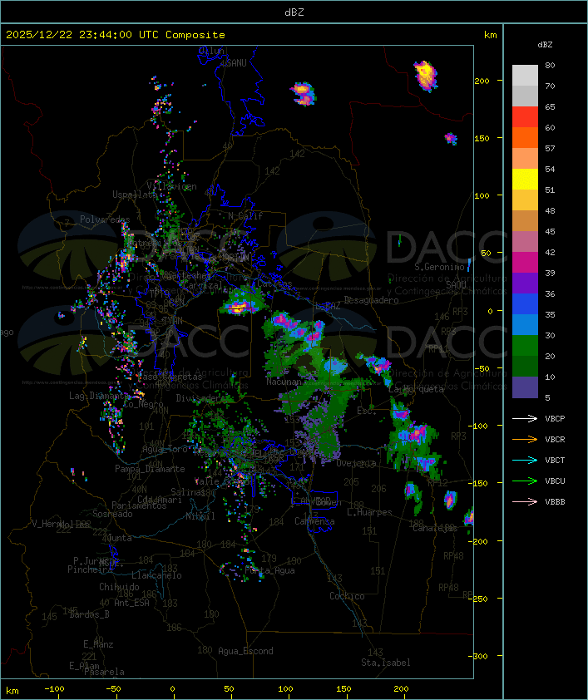Click the 5 value at the color scale bottom
The image size is (588, 700).
(547, 397)
